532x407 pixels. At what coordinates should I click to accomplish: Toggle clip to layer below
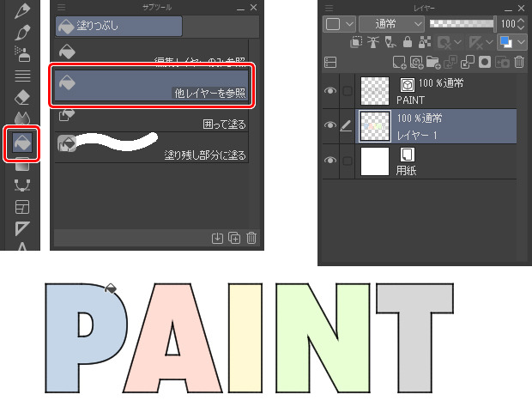[355, 42]
